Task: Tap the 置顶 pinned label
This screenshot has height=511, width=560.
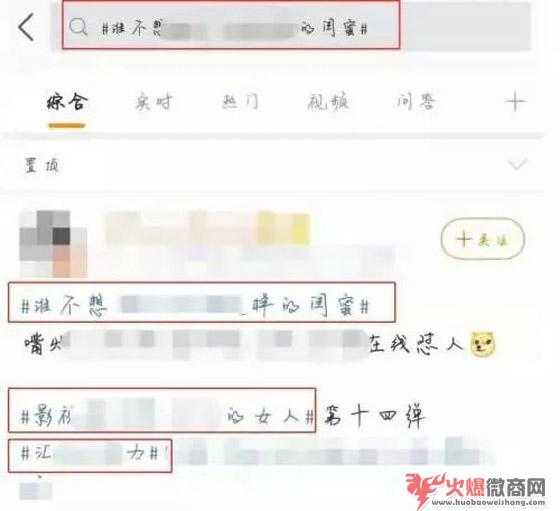Action: click(x=41, y=166)
